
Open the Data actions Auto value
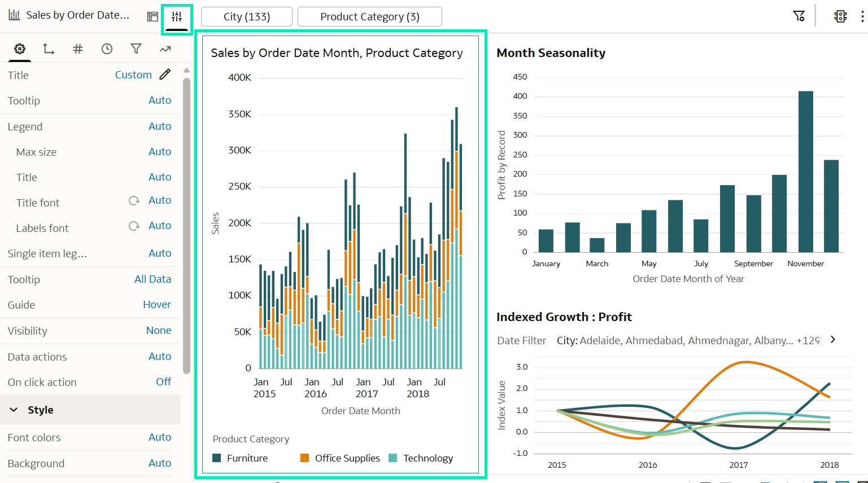click(x=160, y=357)
